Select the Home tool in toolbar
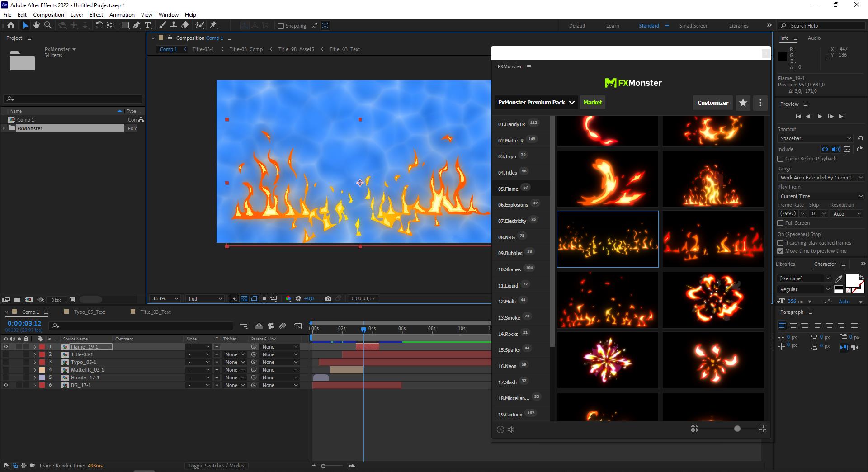The height and width of the screenshot is (472, 868). click(x=11, y=26)
